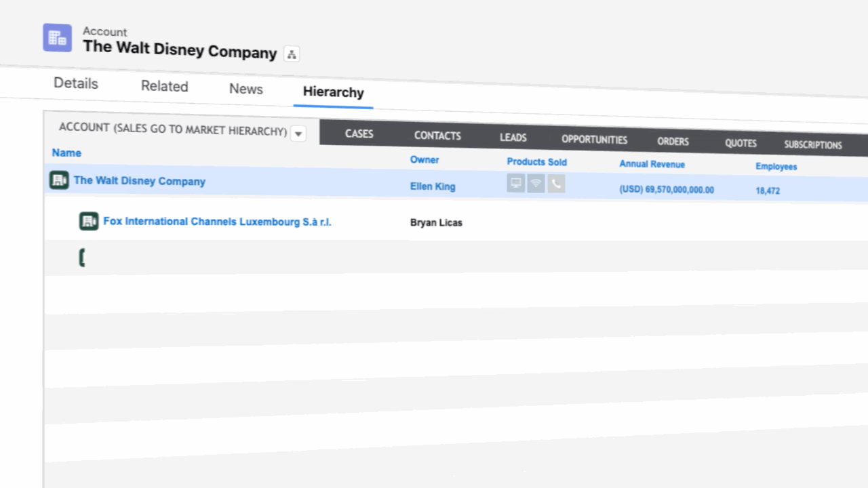Click the monitor icon under Products Sold
This screenshot has height=488, width=868.
pos(516,183)
